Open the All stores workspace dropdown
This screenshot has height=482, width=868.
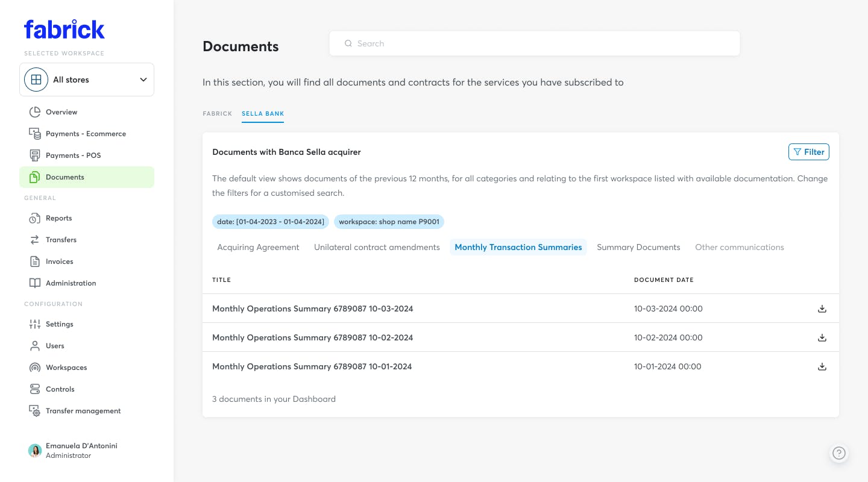[87, 80]
